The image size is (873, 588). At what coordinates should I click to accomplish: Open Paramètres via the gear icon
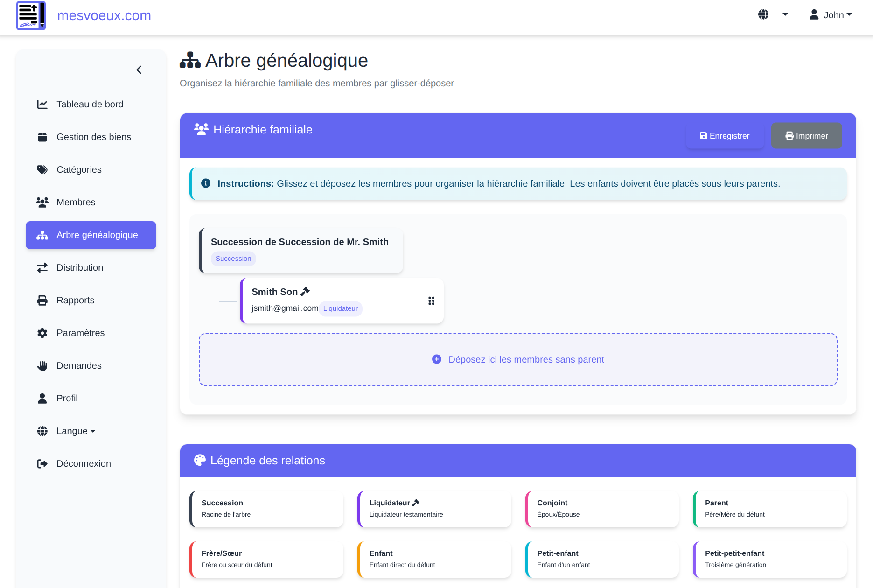[x=42, y=333]
